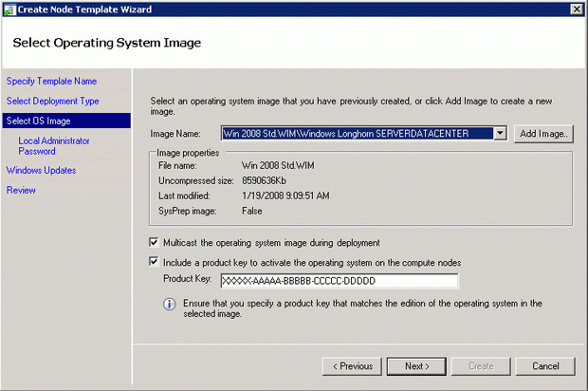Click the Create button
Image resolution: width=588 pixels, height=391 pixels.
(483, 365)
